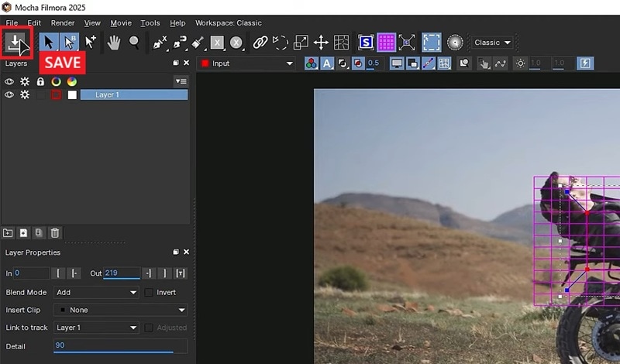Toggle the alpha channel A icon
The height and width of the screenshot is (364, 620).
point(326,64)
